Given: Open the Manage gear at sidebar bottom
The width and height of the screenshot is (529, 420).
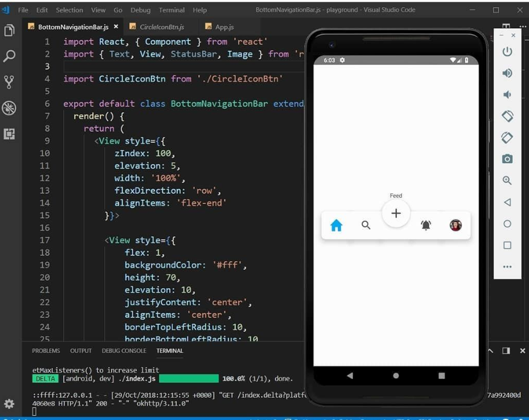Looking at the screenshot, I should pyautogui.click(x=9, y=404).
